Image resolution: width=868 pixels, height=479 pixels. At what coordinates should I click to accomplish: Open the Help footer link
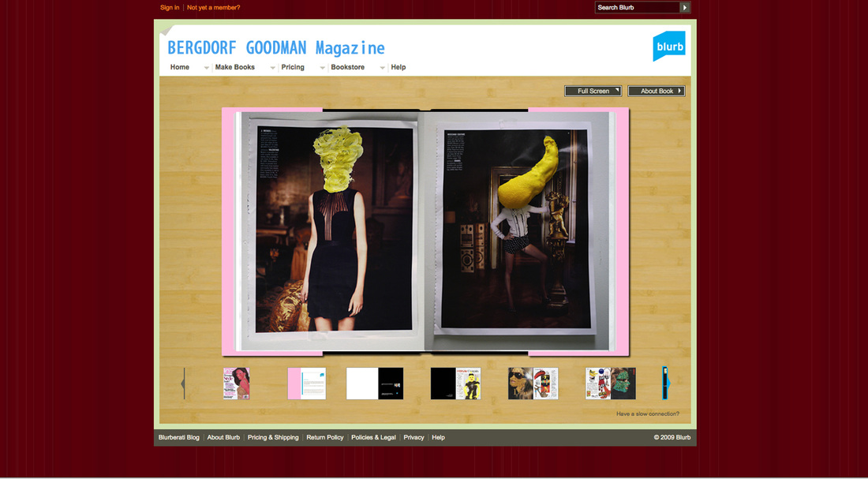point(438,437)
